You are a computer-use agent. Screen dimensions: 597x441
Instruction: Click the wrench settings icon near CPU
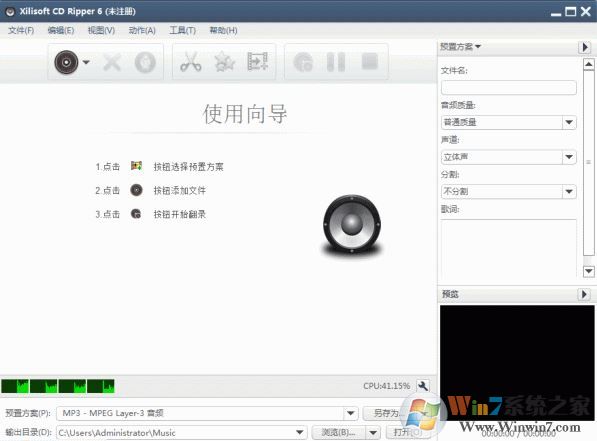423,386
